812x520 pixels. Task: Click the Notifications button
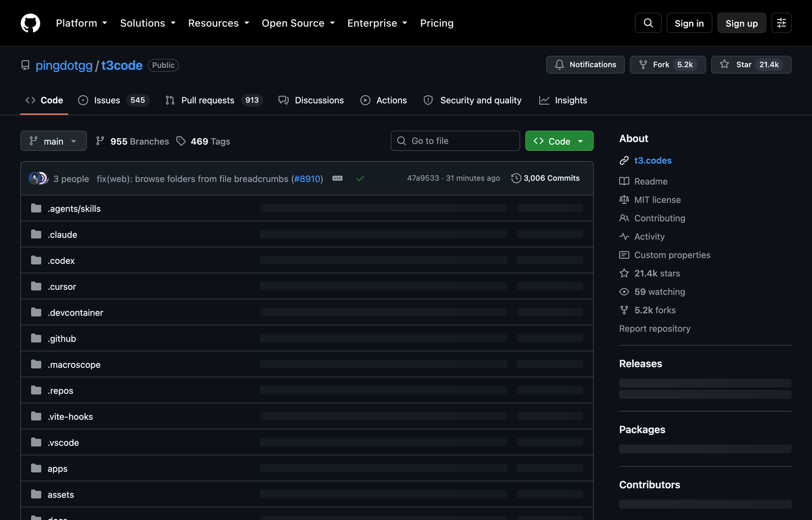click(585, 64)
